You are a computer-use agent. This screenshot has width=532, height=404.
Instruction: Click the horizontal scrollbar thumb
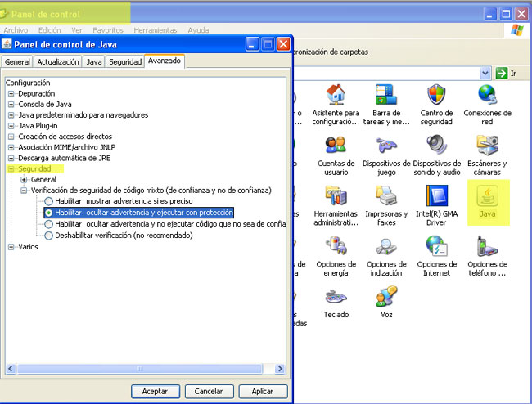[140, 369]
